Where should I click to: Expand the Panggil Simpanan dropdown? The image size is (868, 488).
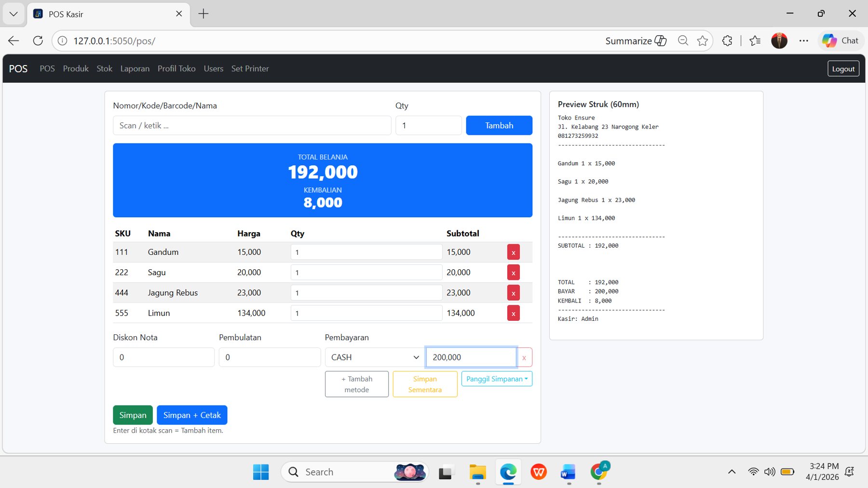(496, 379)
